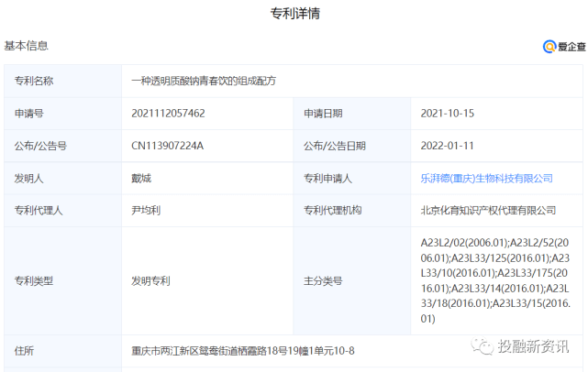Click patent type value 发明专利
Screen dimensions: 588x372
click(x=150, y=280)
